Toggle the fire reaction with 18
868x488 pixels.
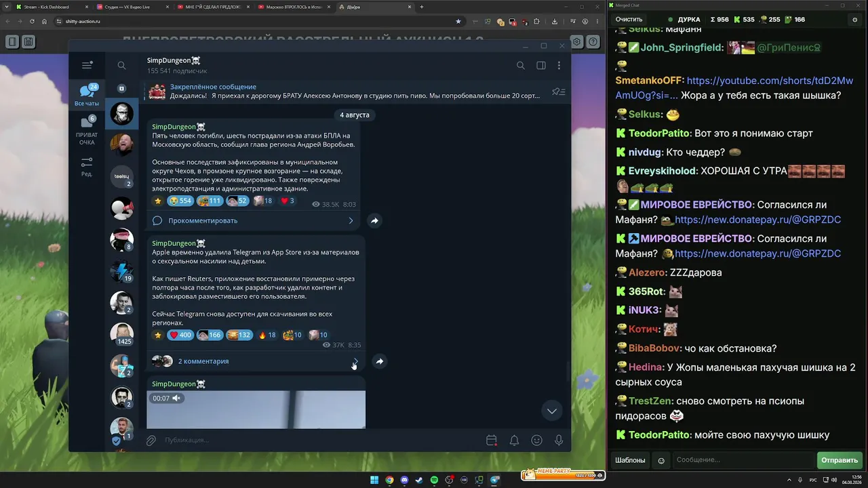click(267, 335)
